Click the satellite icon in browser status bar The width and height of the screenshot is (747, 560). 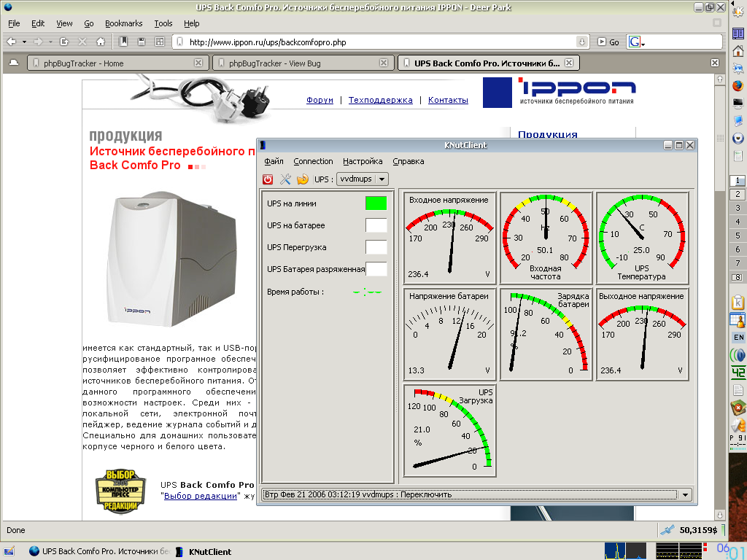(667, 529)
